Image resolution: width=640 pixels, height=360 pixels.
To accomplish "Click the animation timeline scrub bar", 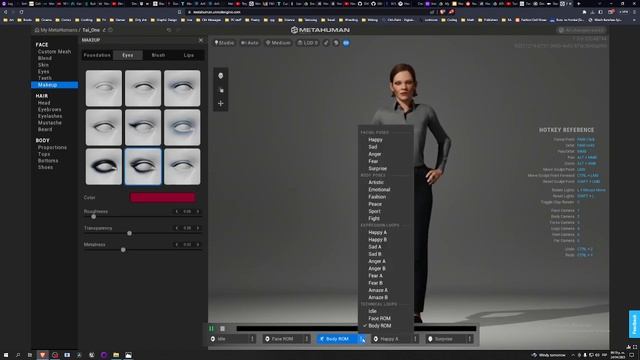I will pyautogui.click(x=356, y=329).
